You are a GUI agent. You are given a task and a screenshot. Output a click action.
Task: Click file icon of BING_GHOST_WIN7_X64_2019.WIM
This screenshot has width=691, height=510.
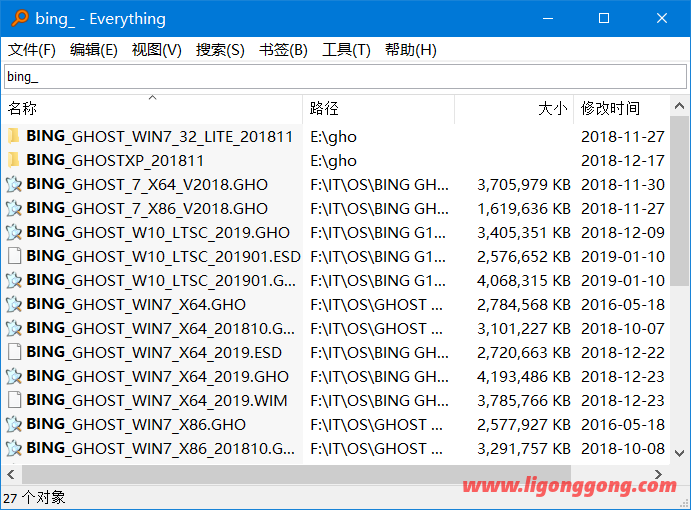point(14,400)
